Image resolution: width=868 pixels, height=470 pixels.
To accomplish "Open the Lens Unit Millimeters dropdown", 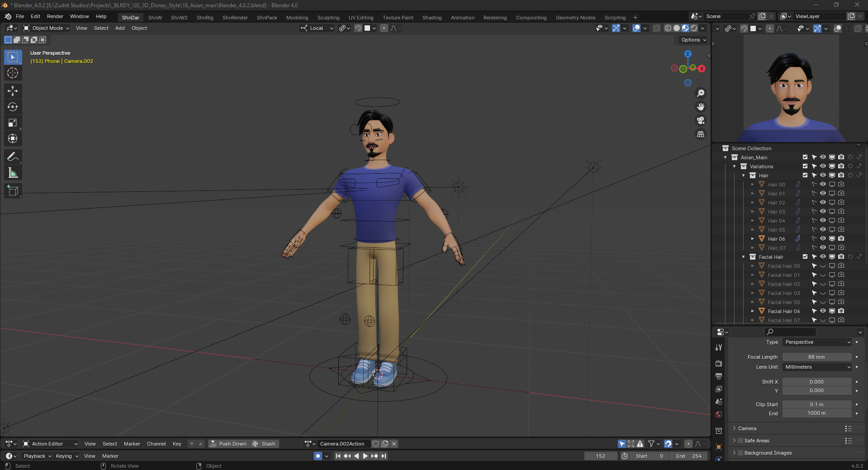I will (x=817, y=367).
